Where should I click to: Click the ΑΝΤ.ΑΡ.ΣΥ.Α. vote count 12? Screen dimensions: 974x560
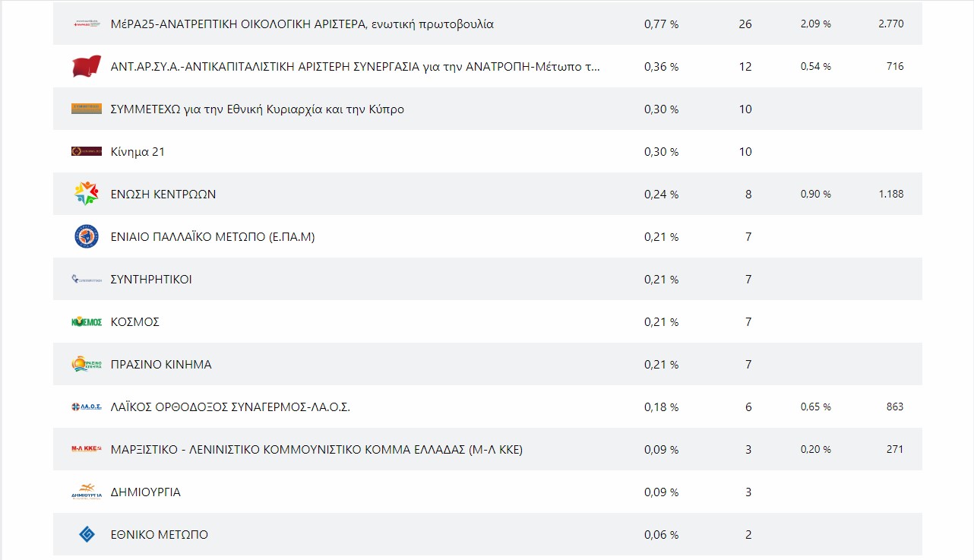(x=745, y=67)
